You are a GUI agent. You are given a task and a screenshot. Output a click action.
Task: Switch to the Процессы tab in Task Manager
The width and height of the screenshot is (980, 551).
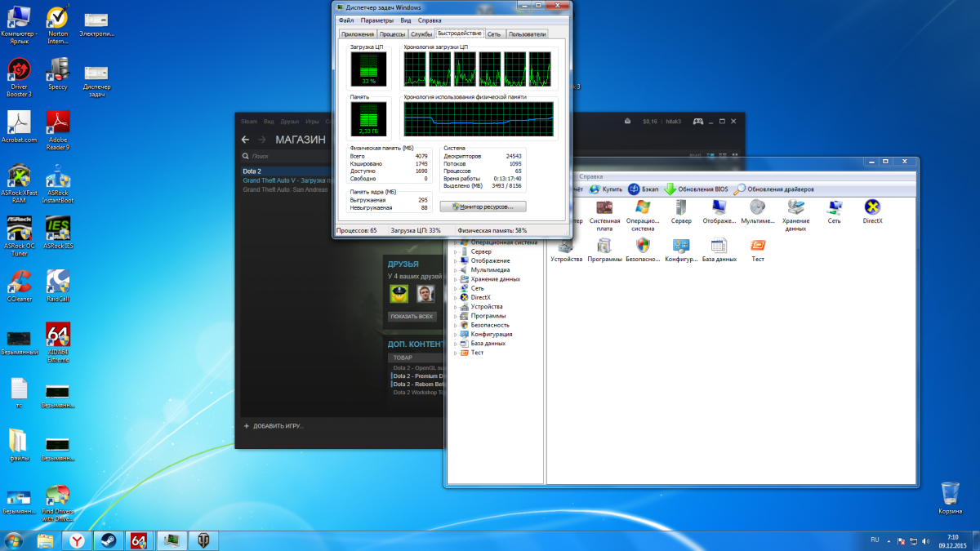(392, 34)
